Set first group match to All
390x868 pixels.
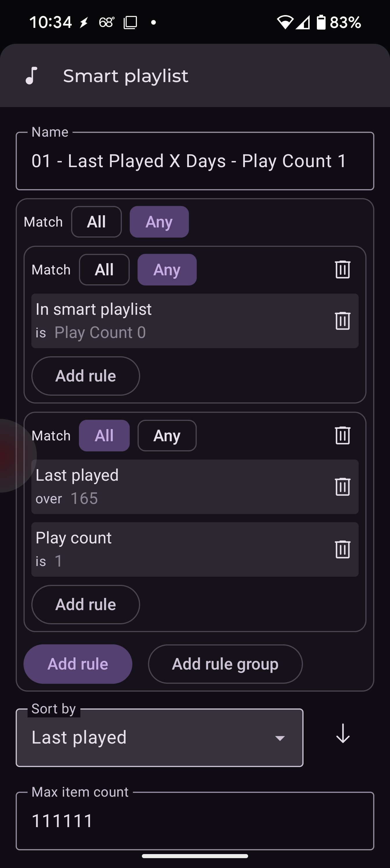point(104,270)
